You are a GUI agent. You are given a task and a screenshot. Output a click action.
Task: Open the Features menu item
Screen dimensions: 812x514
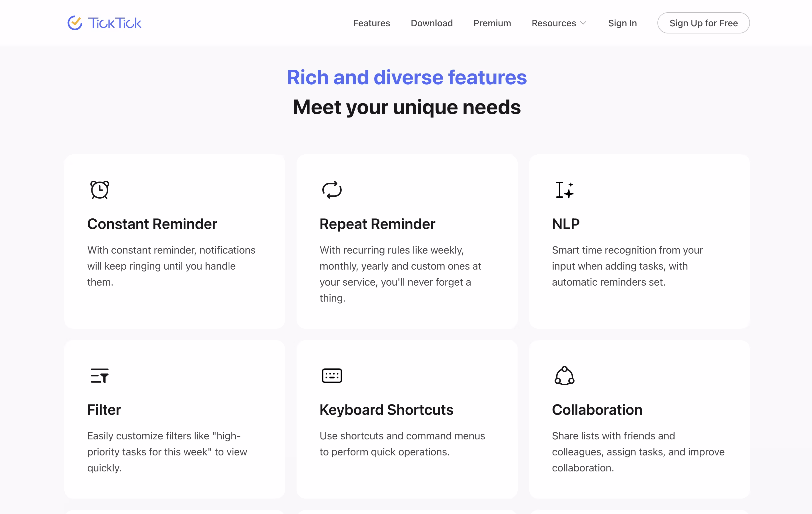[x=371, y=23]
